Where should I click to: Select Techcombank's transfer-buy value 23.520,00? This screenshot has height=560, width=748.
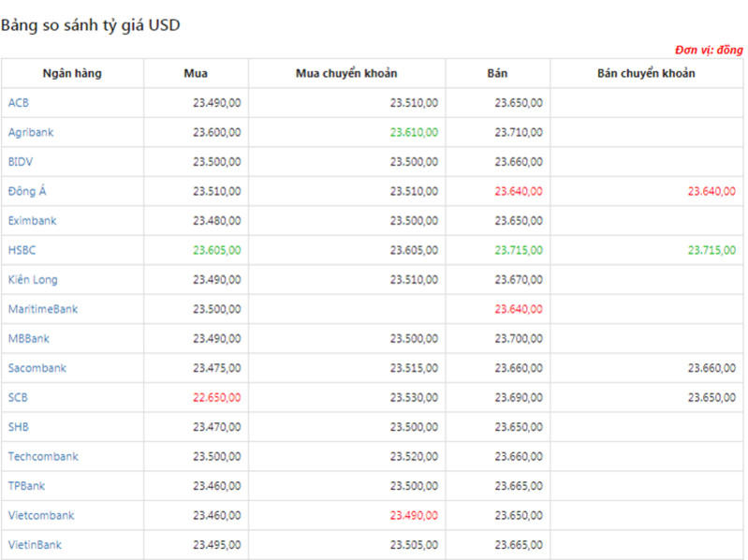(x=414, y=456)
